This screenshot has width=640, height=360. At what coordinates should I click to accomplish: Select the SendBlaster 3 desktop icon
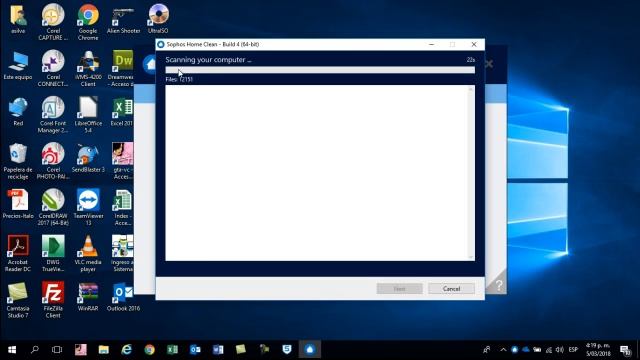(x=88, y=158)
